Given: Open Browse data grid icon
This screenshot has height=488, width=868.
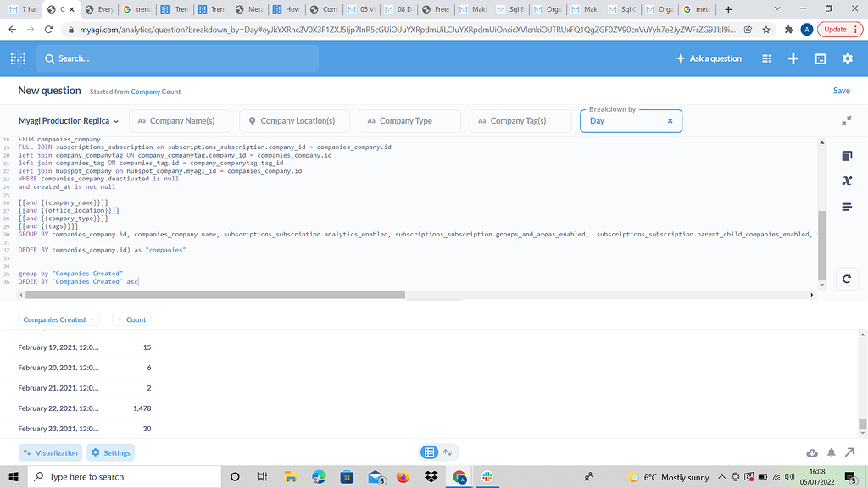Looking at the screenshot, I should tap(766, 58).
